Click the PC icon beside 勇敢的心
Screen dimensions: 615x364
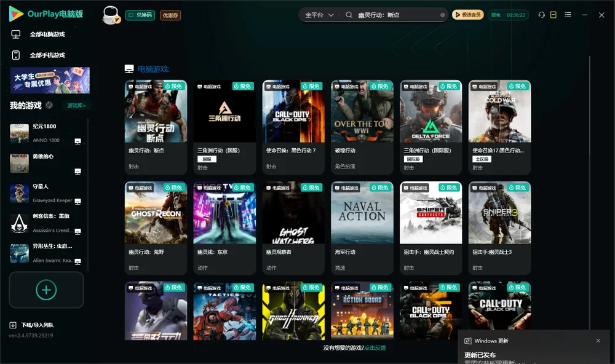[x=77, y=172]
